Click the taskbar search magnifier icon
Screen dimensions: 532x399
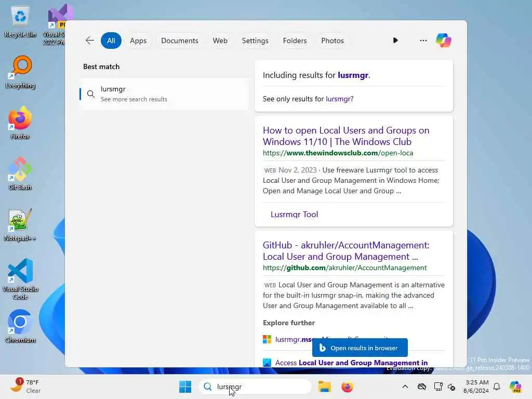208,387
